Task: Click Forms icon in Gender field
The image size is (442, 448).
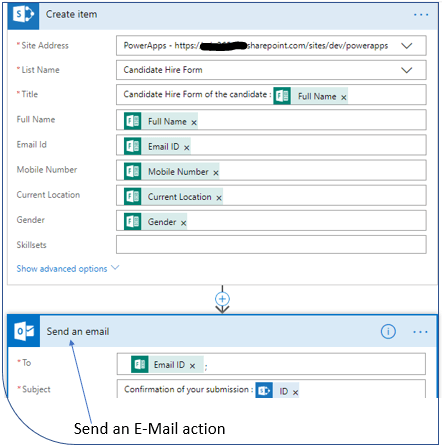Action: 132,222
